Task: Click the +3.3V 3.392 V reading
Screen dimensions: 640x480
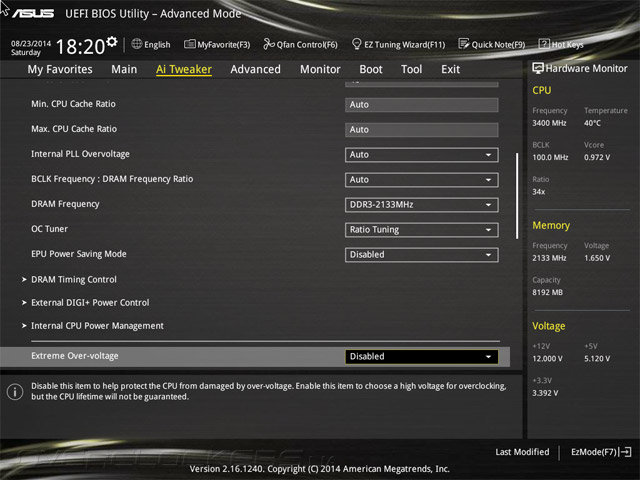Action: pos(545,393)
